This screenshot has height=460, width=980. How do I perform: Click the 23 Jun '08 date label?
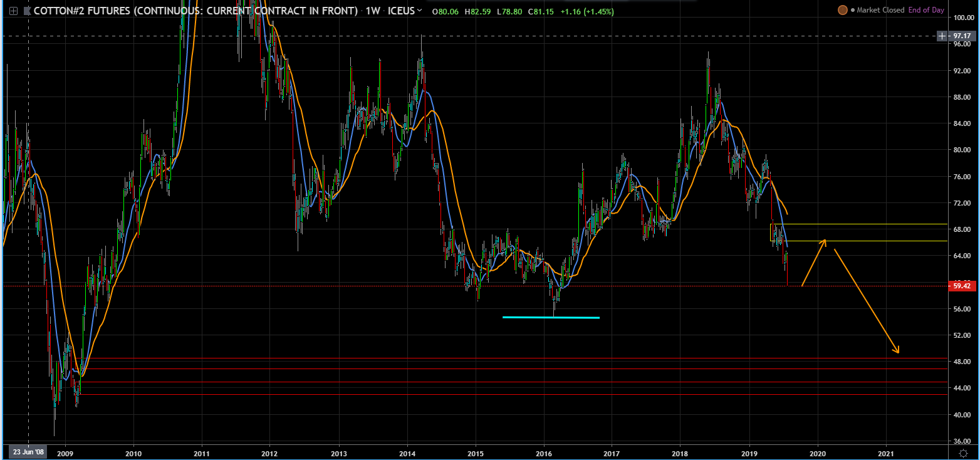coord(29,452)
